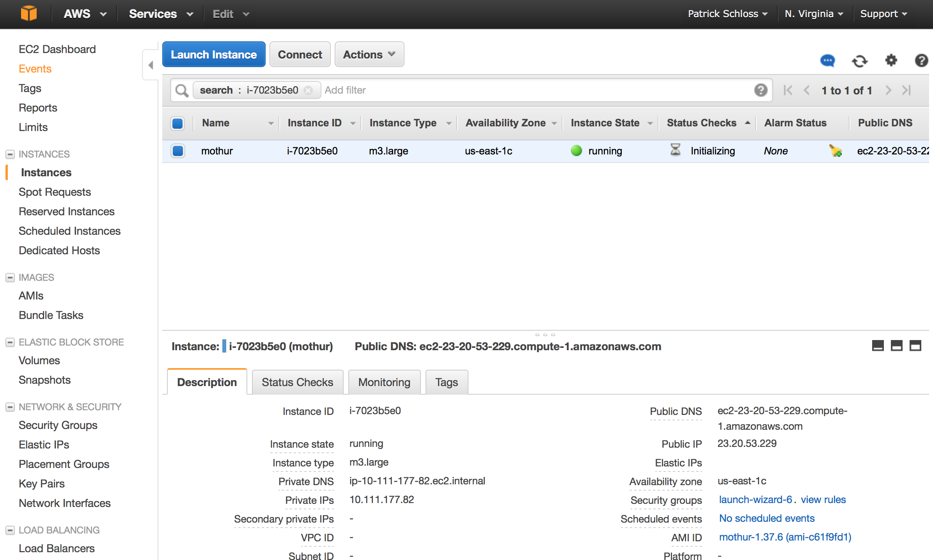Screen dimensions: 933x560
Task: Expand the Actions dropdown menu
Action: coord(369,55)
